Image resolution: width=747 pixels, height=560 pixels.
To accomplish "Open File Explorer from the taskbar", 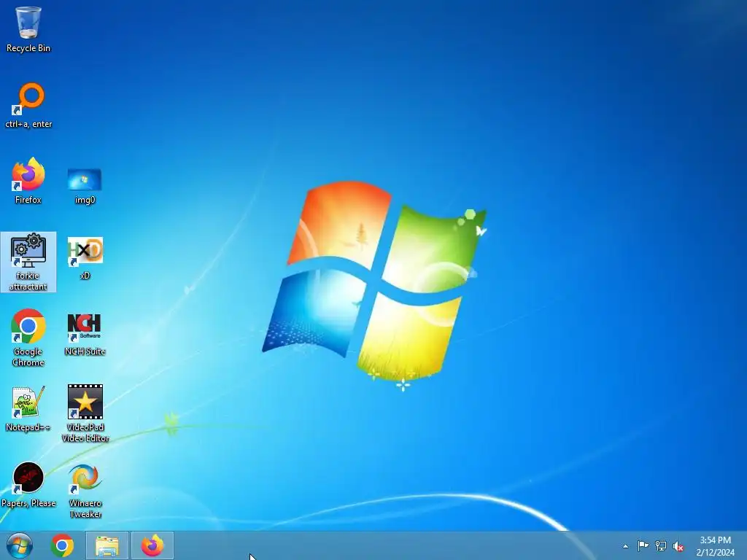I will [107, 545].
